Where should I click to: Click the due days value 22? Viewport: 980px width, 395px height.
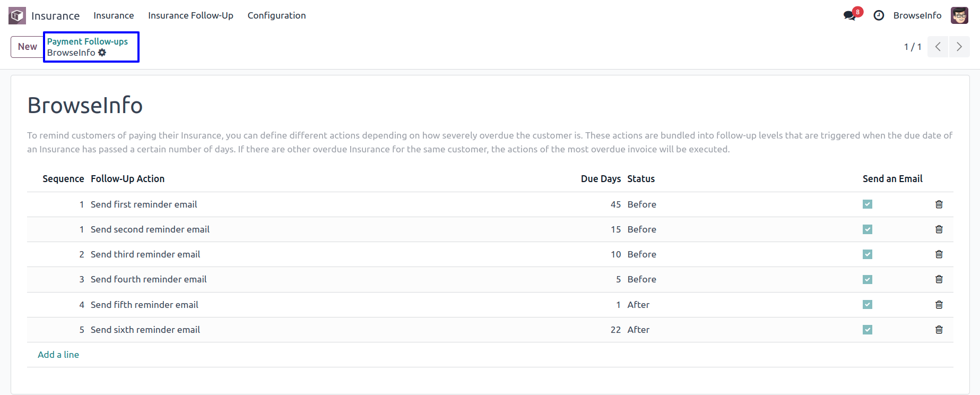coord(615,330)
